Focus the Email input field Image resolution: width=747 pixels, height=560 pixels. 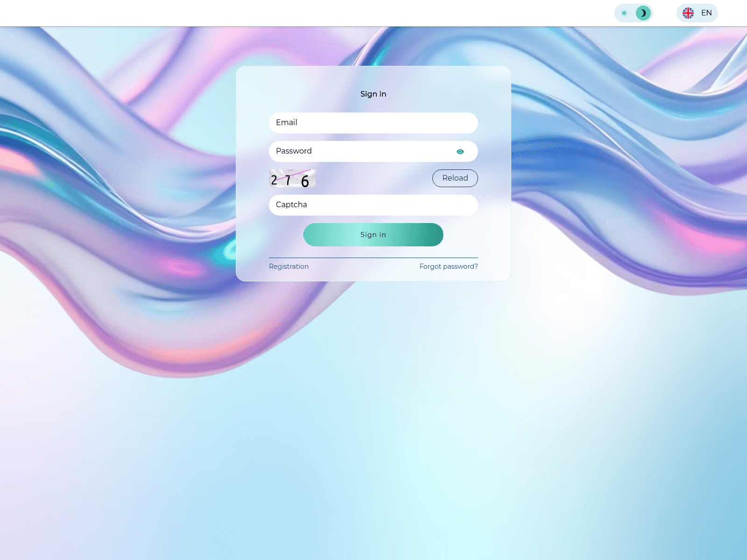pyautogui.click(x=373, y=123)
